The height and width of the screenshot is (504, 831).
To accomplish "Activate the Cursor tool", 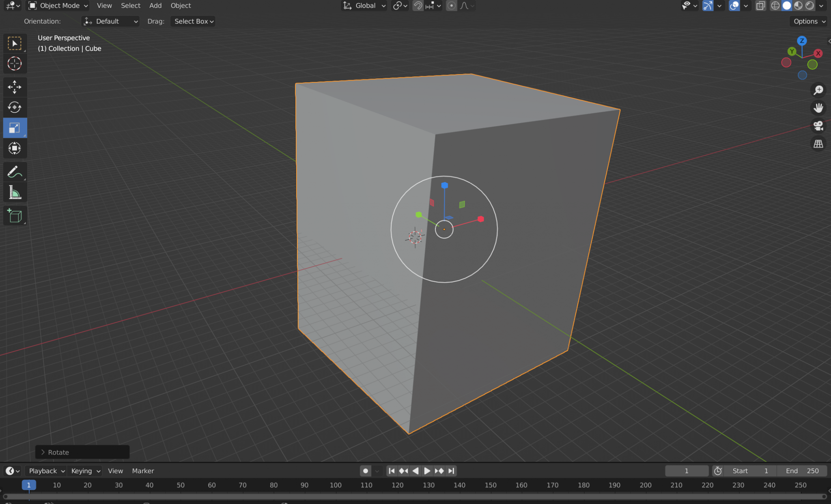I will [x=15, y=64].
